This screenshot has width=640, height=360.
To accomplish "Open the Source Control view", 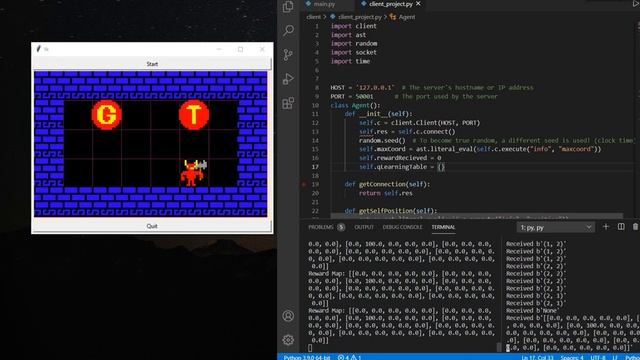I will (x=288, y=54).
